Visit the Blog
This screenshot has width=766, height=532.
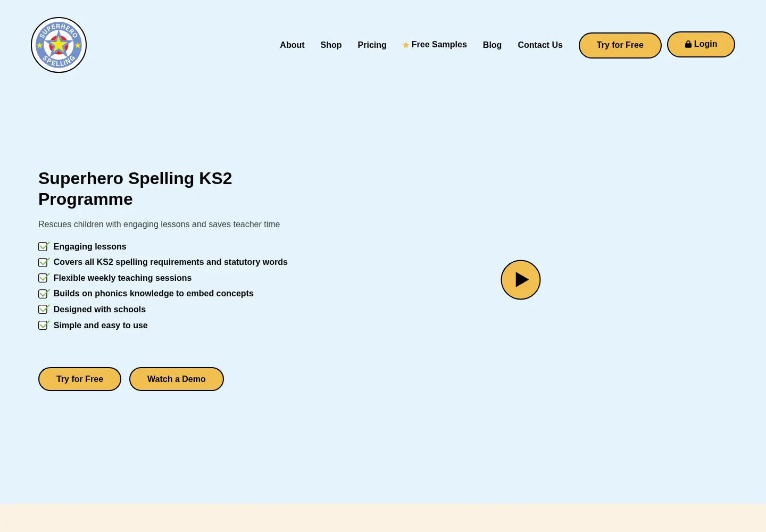coord(492,45)
